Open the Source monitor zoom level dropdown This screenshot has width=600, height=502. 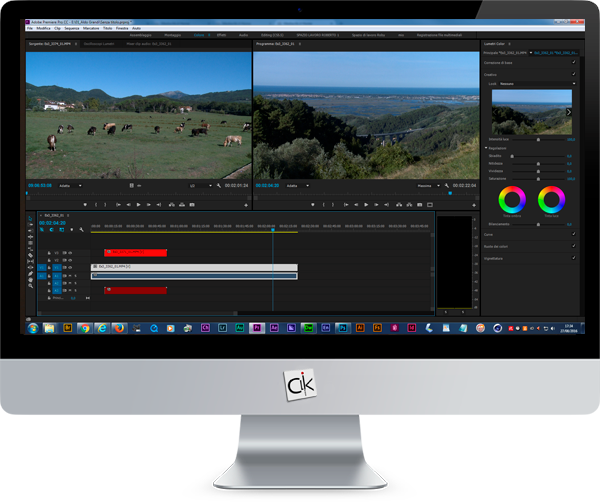point(70,186)
